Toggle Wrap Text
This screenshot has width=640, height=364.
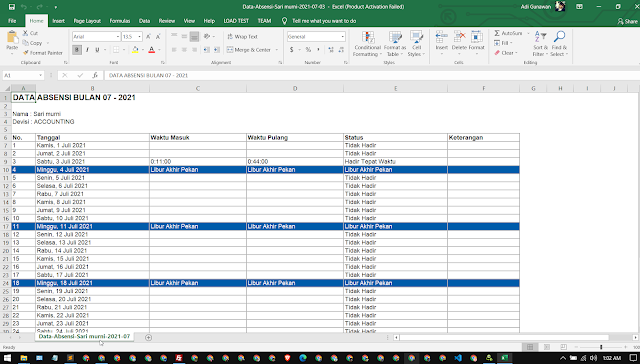point(242,37)
